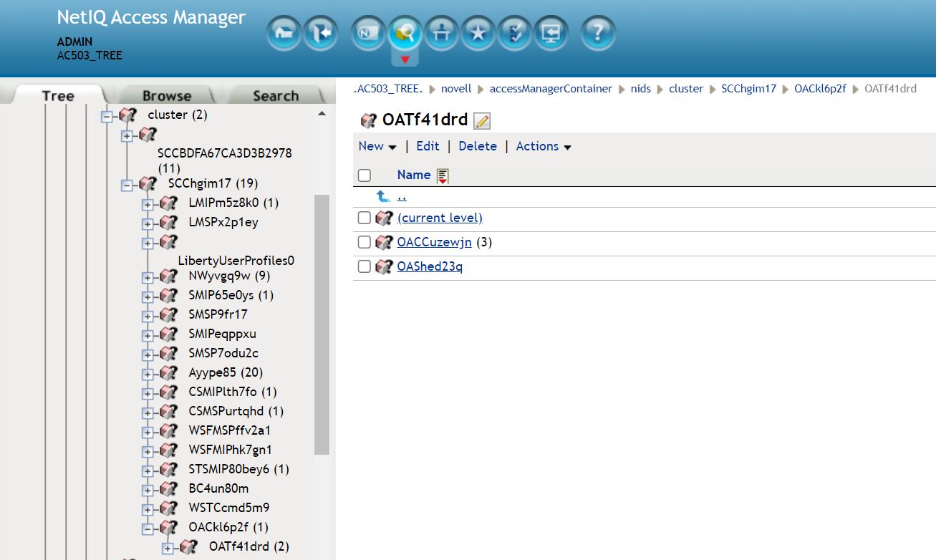Viewport: 936px width, 560px height.
Task: Switch to the Browse tab
Action: click(x=166, y=95)
